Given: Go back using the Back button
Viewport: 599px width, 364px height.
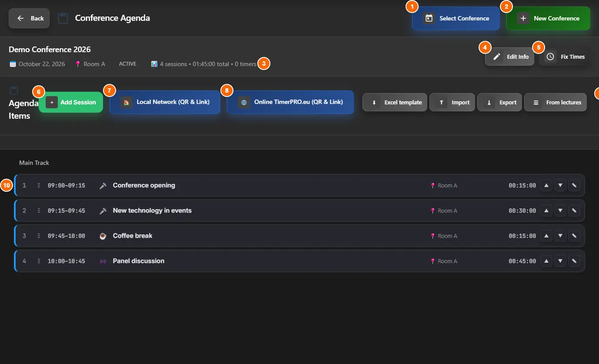Looking at the screenshot, I should tap(29, 18).
